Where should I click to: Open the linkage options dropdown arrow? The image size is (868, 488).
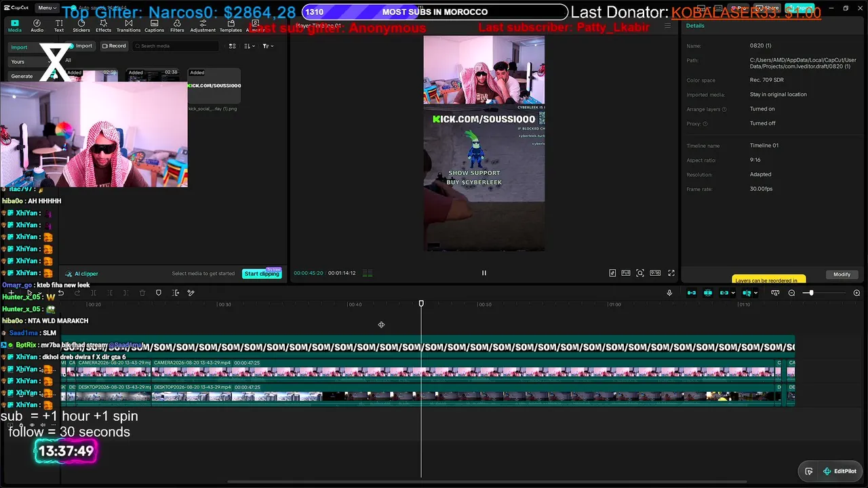coord(733,293)
